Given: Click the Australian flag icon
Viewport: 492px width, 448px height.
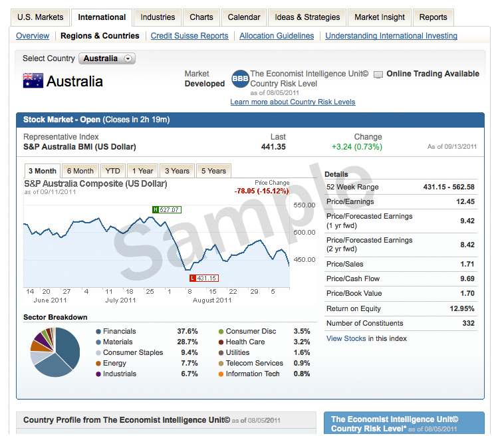Looking at the screenshot, I should click(x=33, y=80).
